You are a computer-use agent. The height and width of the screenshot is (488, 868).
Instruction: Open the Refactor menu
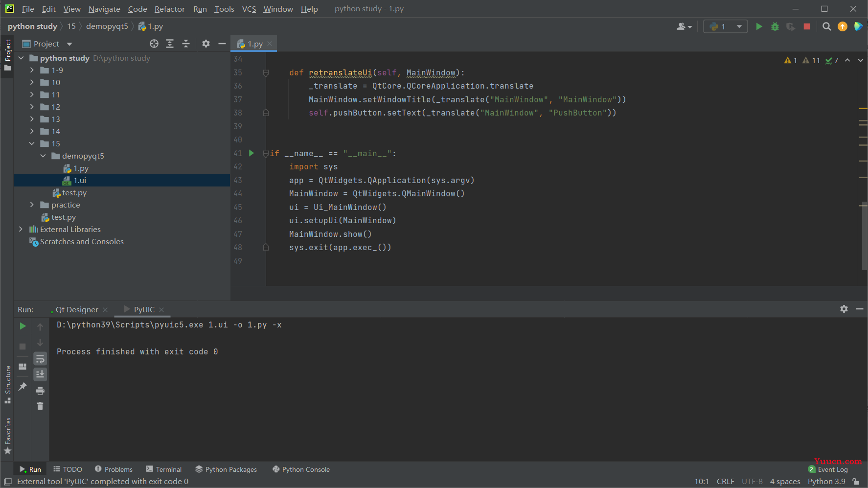click(169, 9)
